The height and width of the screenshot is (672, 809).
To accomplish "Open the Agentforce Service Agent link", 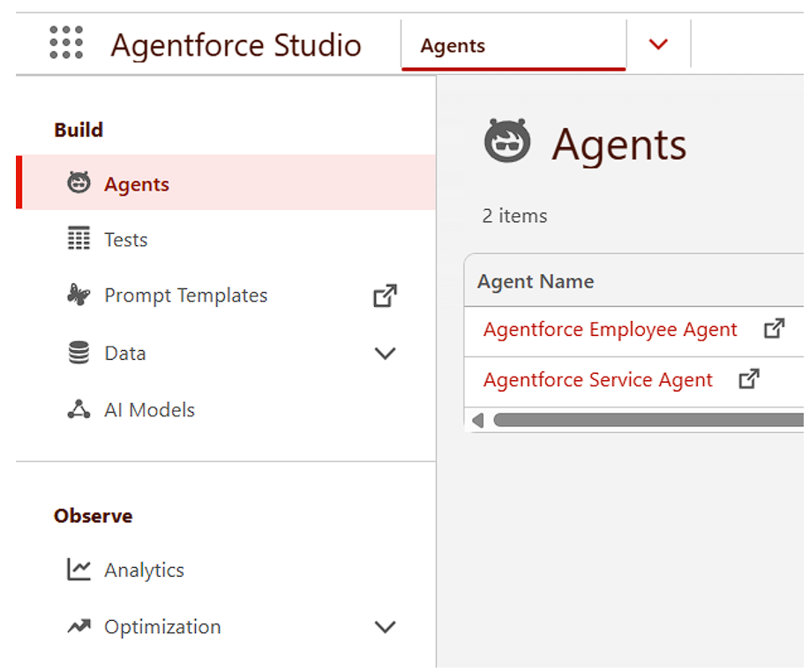I will point(597,380).
